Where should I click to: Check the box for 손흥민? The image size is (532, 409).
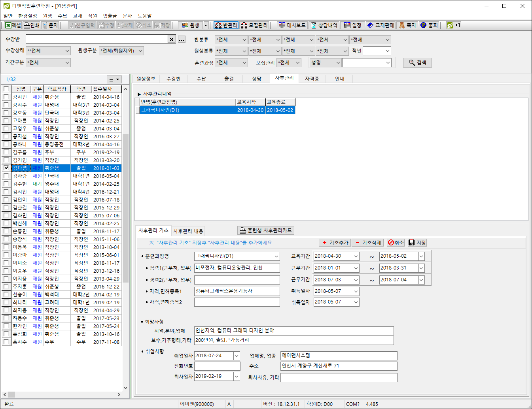click(6, 231)
